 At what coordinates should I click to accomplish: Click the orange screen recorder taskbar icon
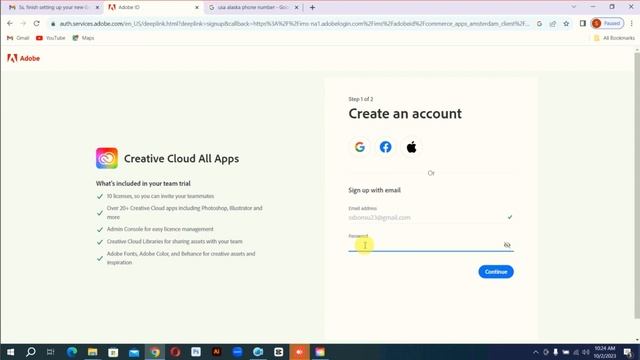coord(299,352)
